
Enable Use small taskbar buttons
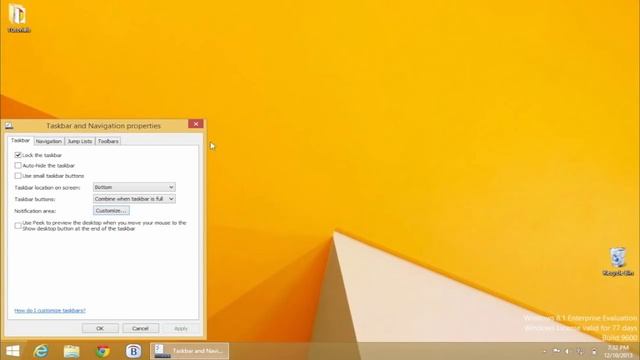coord(18,176)
